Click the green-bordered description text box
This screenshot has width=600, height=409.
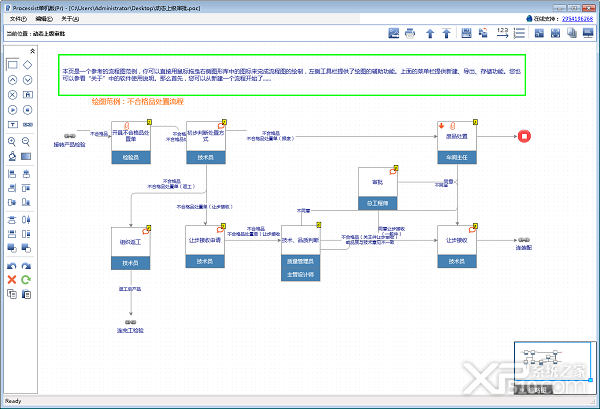coord(292,75)
